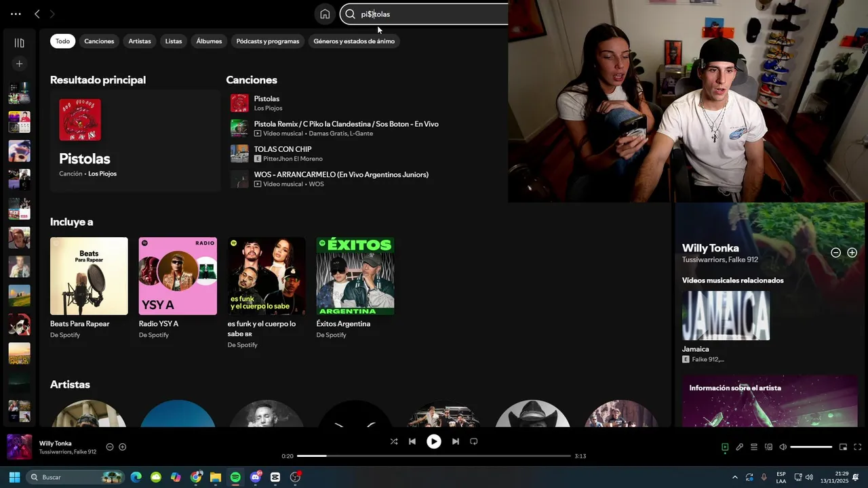
Task: Skip to previous track
Action: point(412,441)
